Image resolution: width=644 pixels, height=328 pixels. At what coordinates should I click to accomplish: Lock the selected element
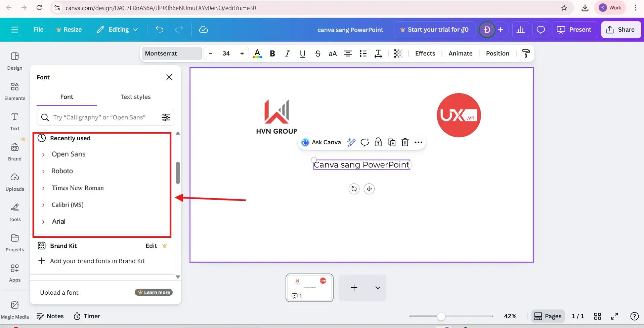378,142
